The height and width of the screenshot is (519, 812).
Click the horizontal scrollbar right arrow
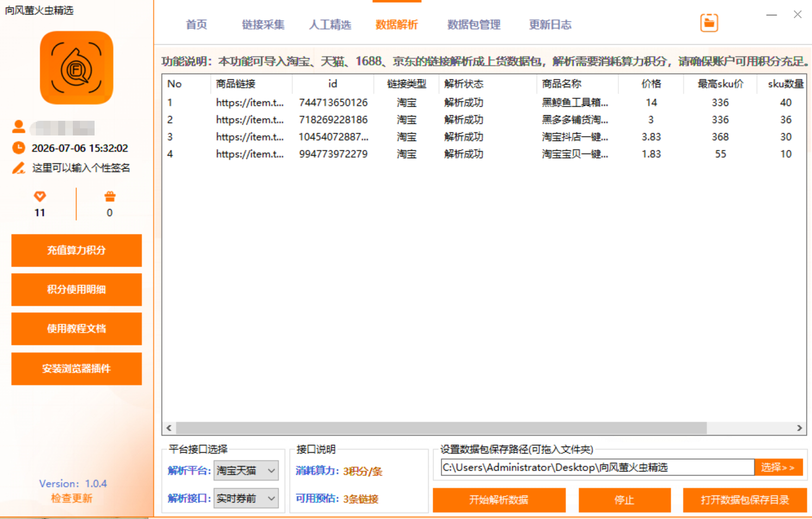pos(799,428)
